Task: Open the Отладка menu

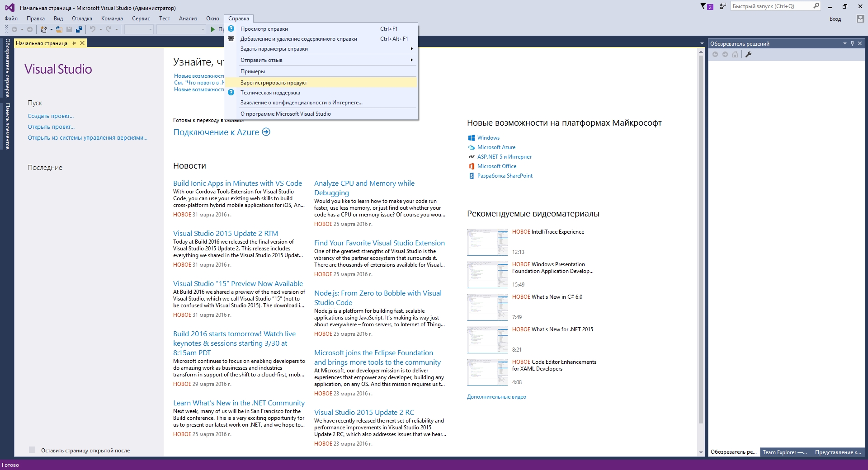Action: 82,19
